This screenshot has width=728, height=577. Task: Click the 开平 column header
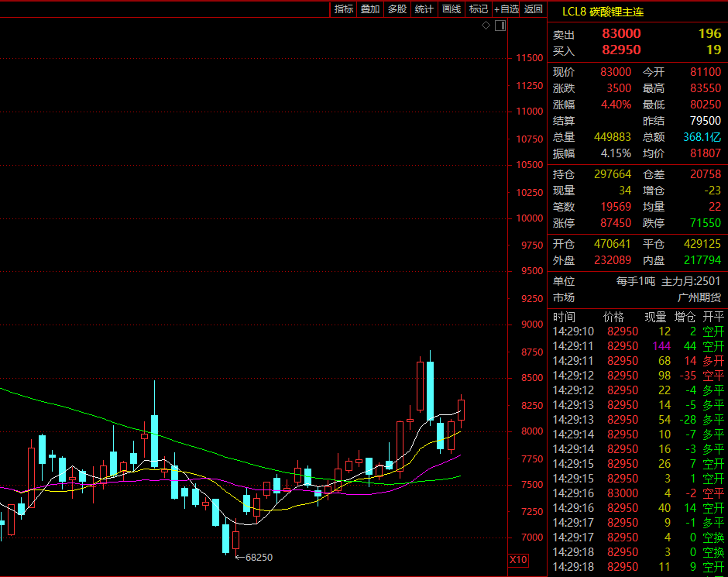click(x=713, y=317)
